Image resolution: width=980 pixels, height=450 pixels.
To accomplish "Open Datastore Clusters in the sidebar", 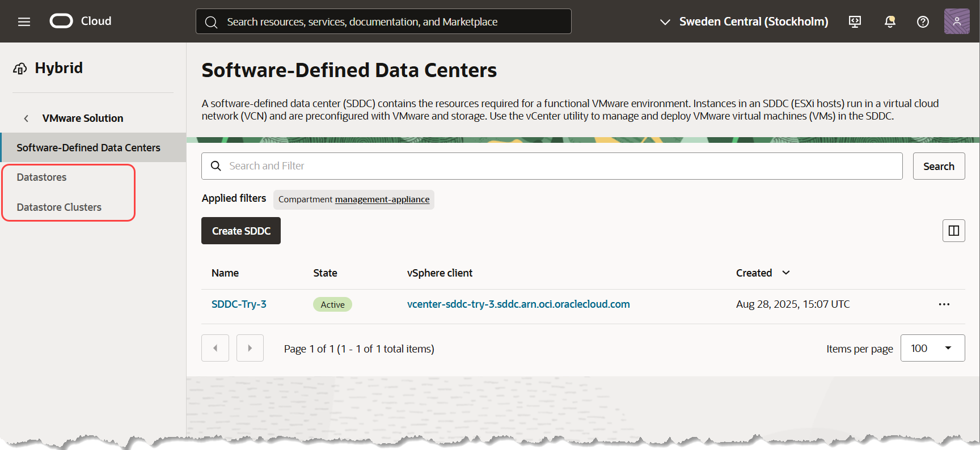I will (x=59, y=207).
